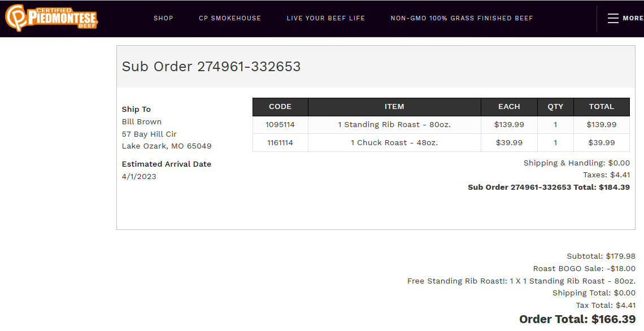Click the QTY column header

[555, 107]
